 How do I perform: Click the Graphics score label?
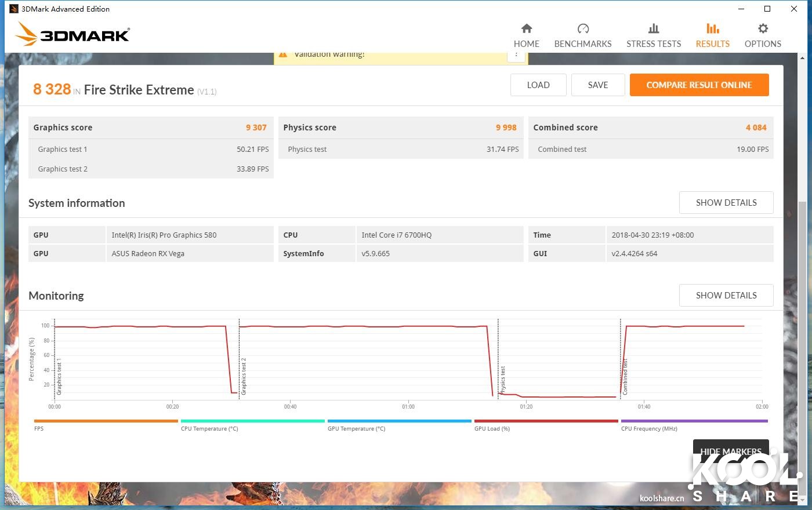click(63, 128)
